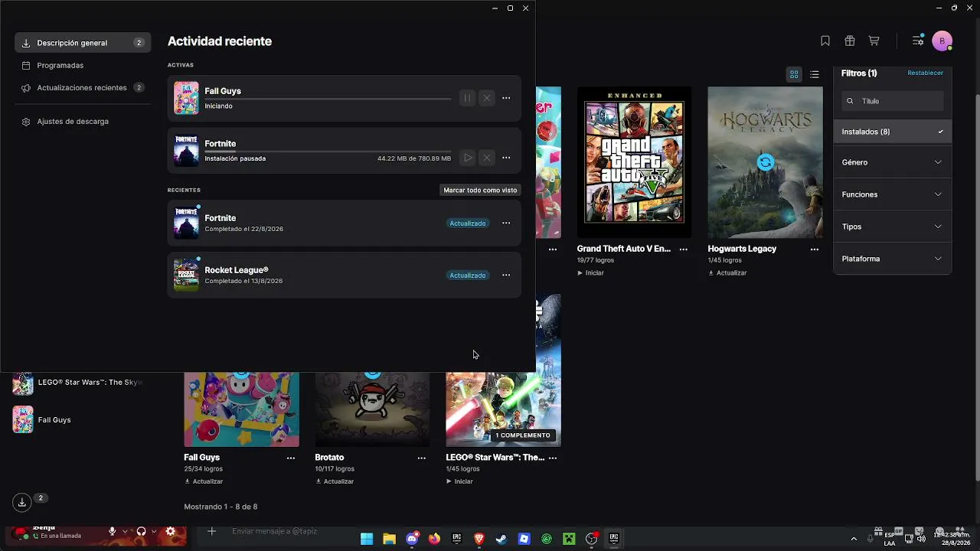Click the Actualizado badge for Fortnite
The width and height of the screenshot is (980, 551).
pos(468,223)
